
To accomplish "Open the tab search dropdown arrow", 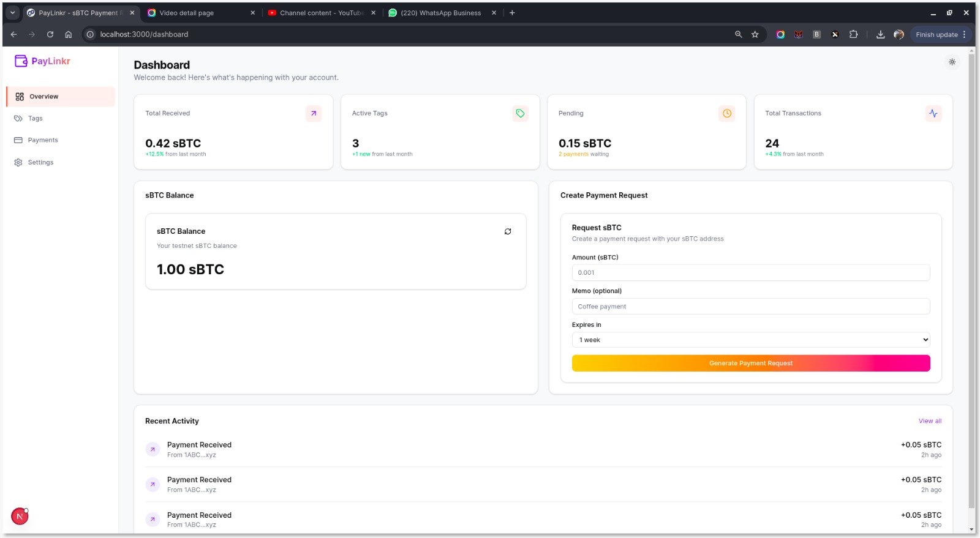I will [12, 13].
